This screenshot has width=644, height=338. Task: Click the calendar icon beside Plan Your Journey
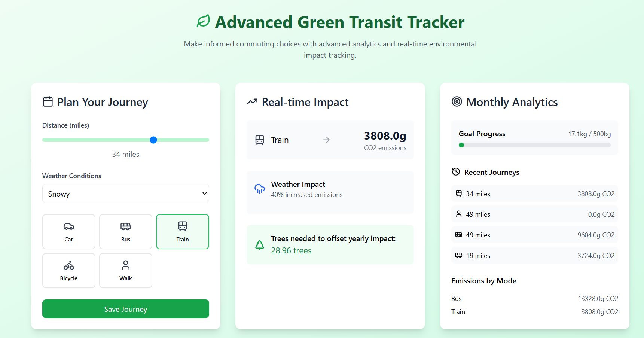[x=48, y=101]
